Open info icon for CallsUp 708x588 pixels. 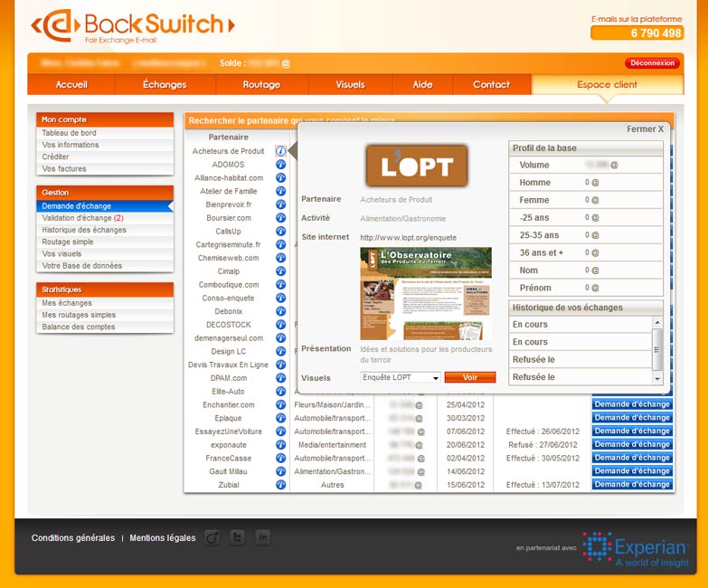click(x=280, y=231)
